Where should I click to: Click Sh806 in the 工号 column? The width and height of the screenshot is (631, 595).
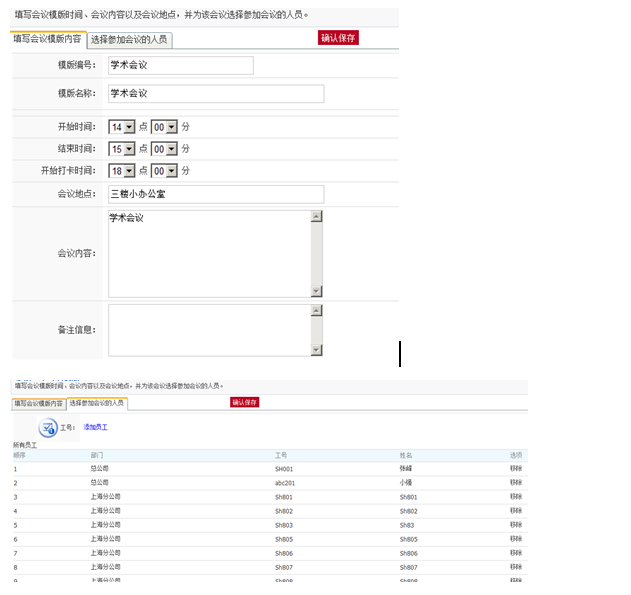[284, 554]
